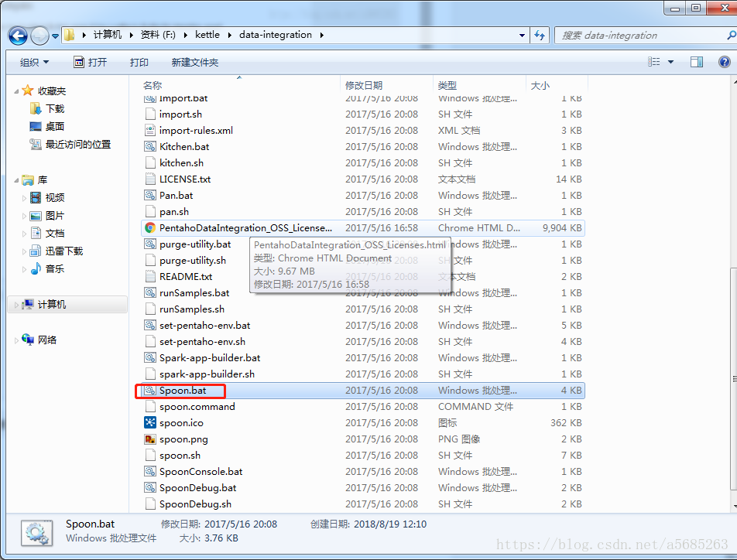737x560 pixels.
Task: Open the 下载 favorites folder
Action: (47, 109)
